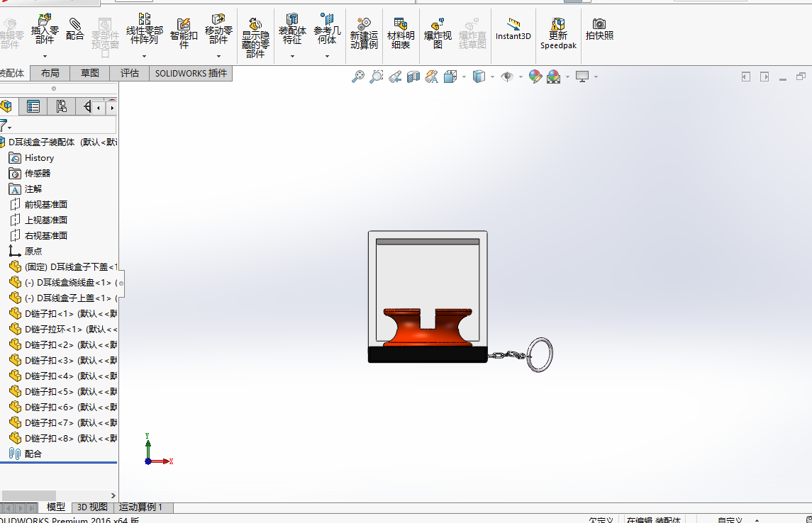Switch to the 草图 sketch tab
The height and width of the screenshot is (523, 812).
89,74
